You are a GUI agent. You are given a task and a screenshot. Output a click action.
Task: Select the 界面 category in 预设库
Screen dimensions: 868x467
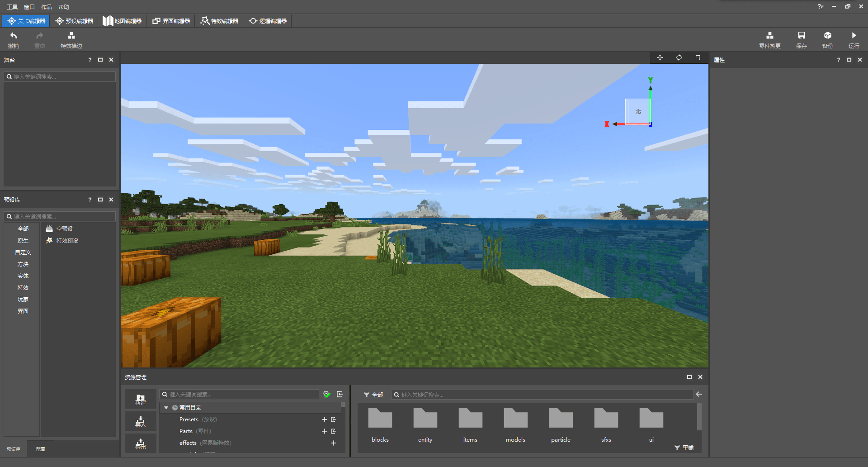pyautogui.click(x=23, y=311)
